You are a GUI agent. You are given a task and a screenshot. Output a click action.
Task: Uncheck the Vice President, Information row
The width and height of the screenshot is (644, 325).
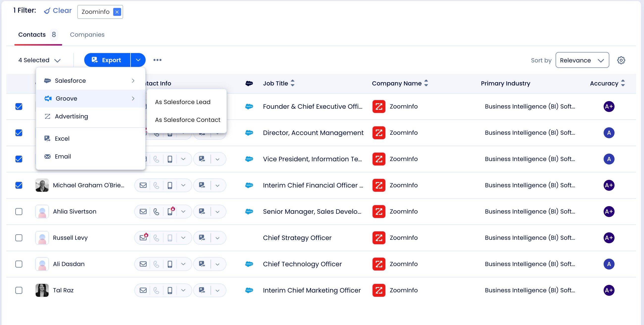tap(19, 159)
